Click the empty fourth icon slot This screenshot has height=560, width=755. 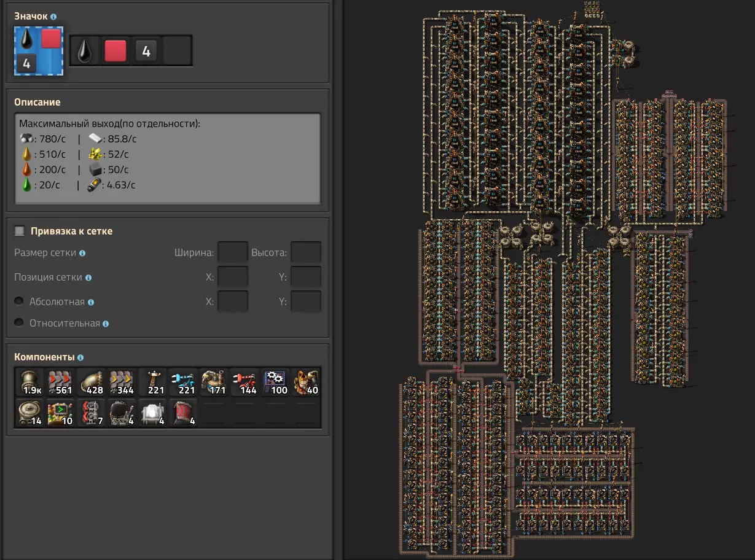pyautogui.click(x=177, y=50)
